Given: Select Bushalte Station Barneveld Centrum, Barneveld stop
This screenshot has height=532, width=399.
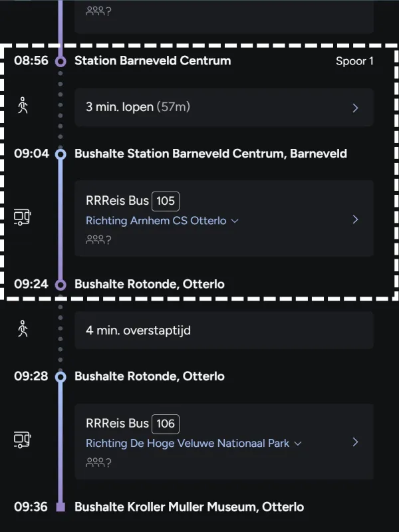Looking at the screenshot, I should click(x=210, y=154).
